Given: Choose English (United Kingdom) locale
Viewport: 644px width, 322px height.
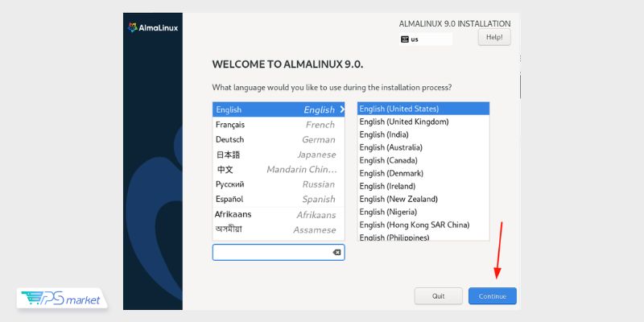Looking at the screenshot, I should [x=423, y=122].
